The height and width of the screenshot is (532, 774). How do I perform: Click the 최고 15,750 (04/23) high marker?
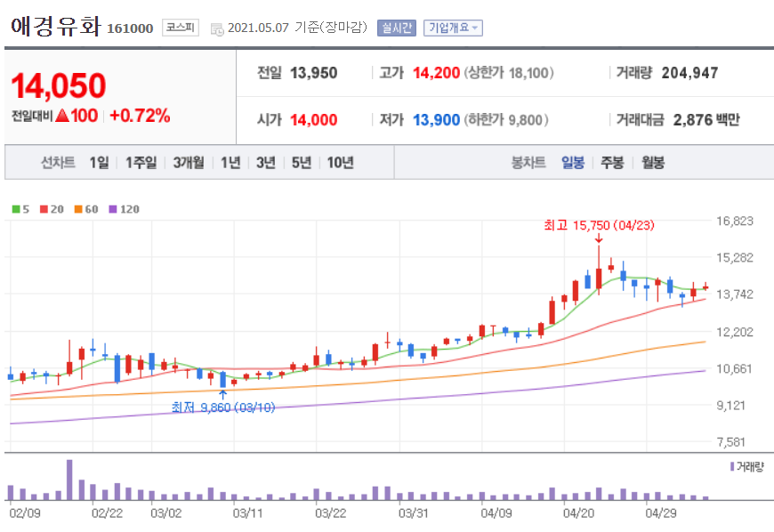[x=600, y=226]
